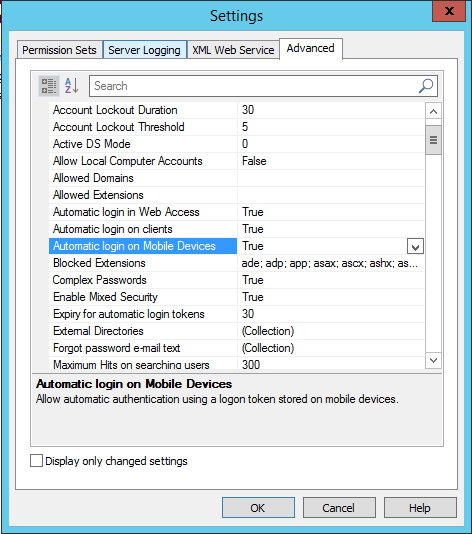Image resolution: width=472 pixels, height=534 pixels.
Task: Expand dropdown for Automatic login on Mobile Devices
Action: tap(415, 246)
